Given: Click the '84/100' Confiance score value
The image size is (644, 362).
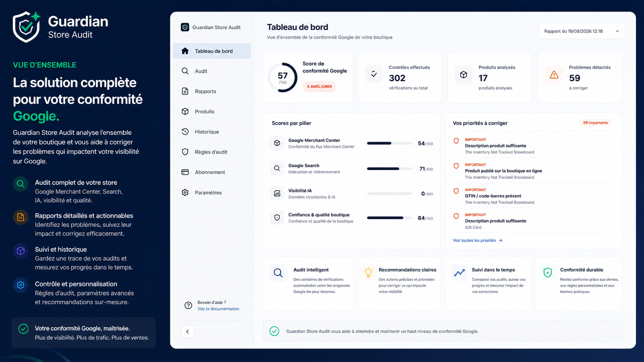Looking at the screenshot, I should tap(425, 218).
